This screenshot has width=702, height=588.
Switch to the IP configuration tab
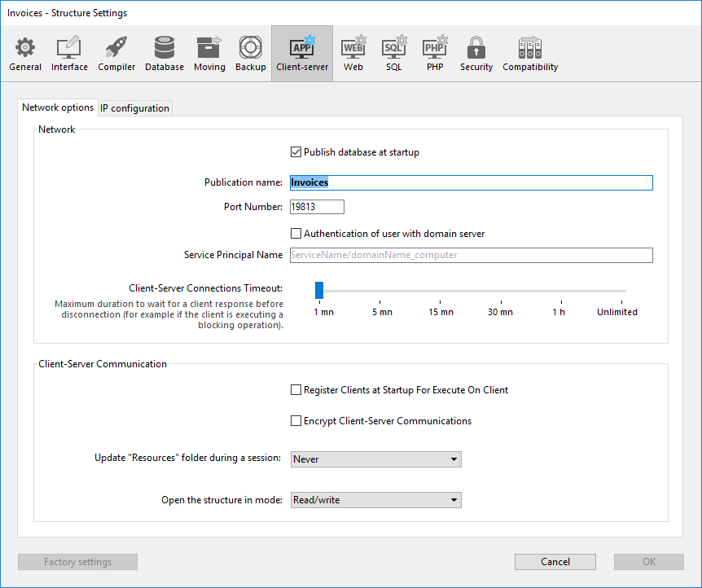pos(135,108)
